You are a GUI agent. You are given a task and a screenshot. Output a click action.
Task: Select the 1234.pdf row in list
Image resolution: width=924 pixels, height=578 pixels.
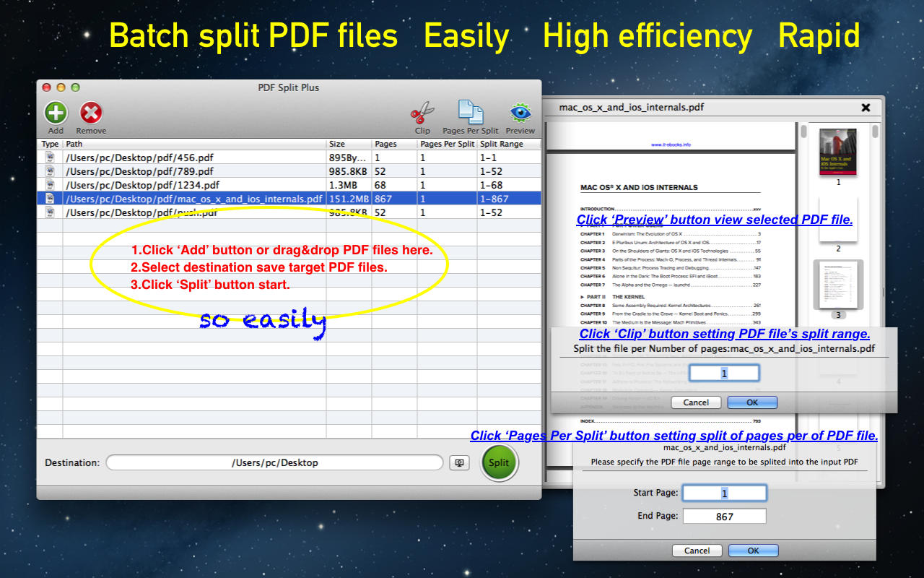pyautogui.click(x=289, y=185)
